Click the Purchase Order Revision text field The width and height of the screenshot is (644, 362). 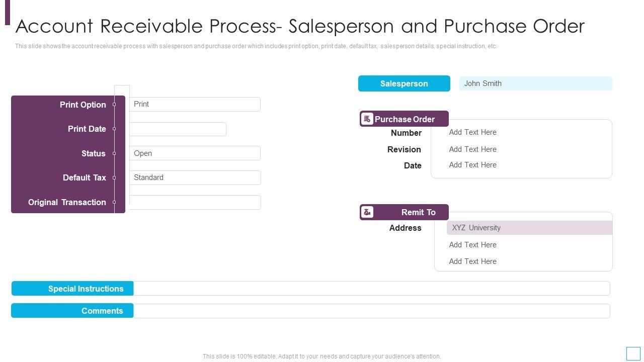pos(523,149)
